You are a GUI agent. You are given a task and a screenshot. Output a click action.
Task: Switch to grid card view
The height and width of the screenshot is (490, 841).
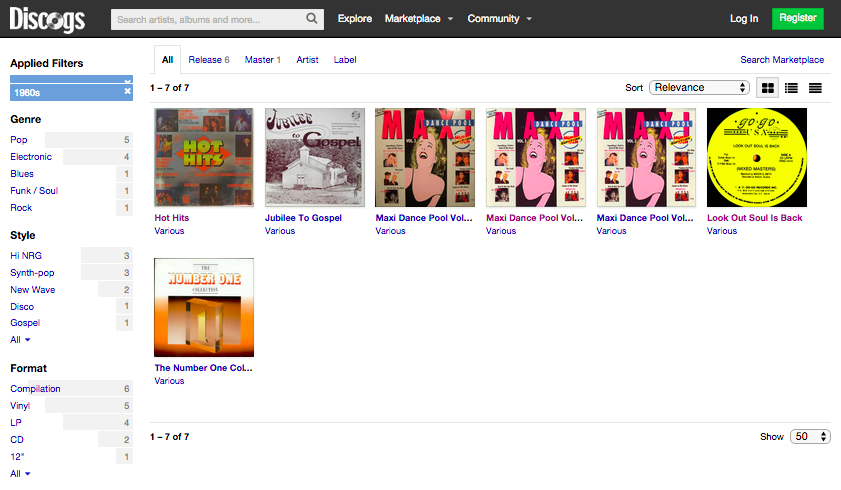coord(768,88)
